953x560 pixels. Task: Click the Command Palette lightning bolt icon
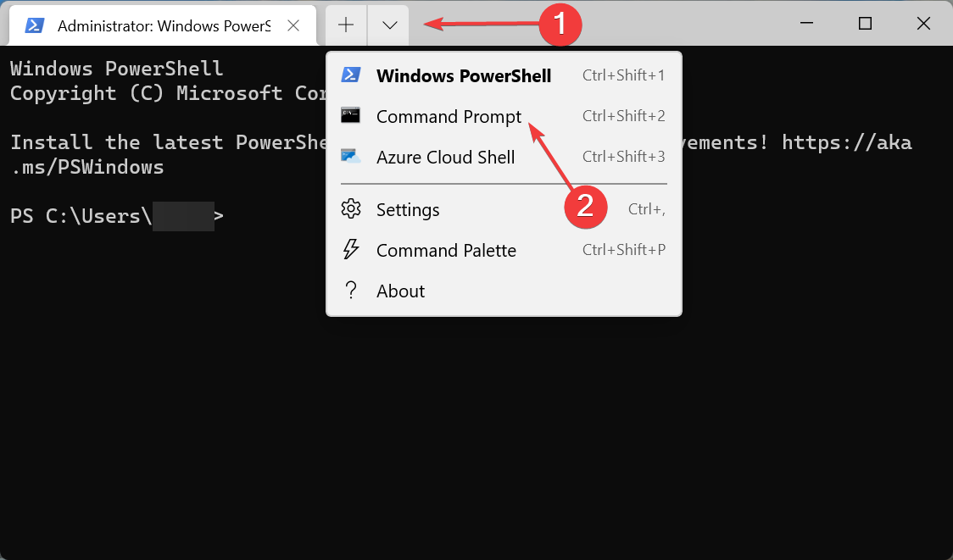click(x=350, y=250)
